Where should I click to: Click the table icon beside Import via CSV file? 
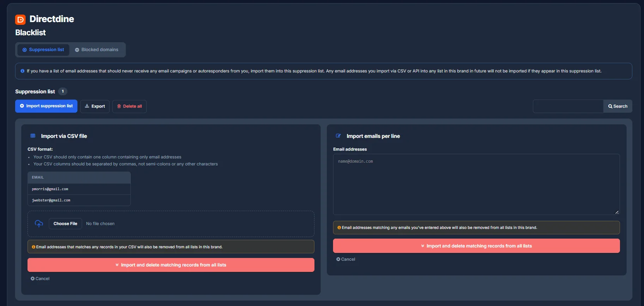(x=33, y=136)
